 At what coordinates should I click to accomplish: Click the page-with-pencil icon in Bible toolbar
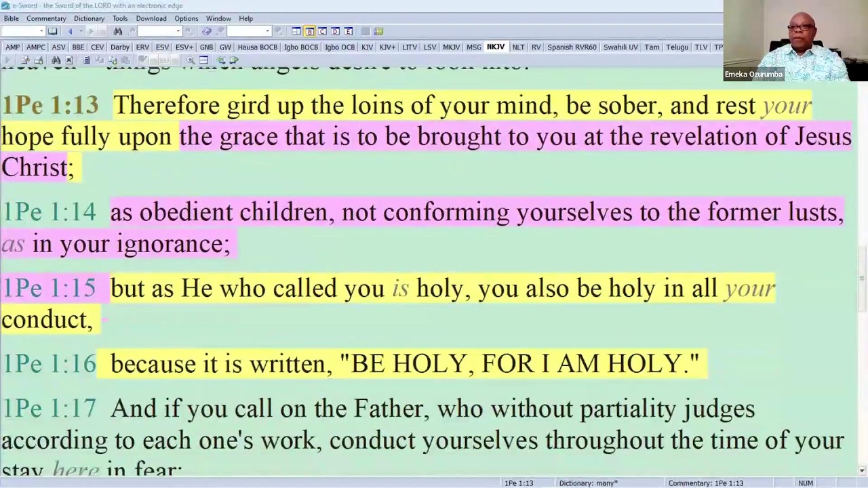coord(24,60)
